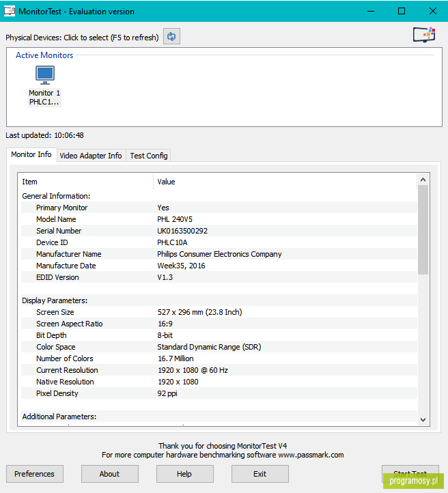Click the MonitorTest logo at top right
448x493 pixels.
(x=424, y=35)
